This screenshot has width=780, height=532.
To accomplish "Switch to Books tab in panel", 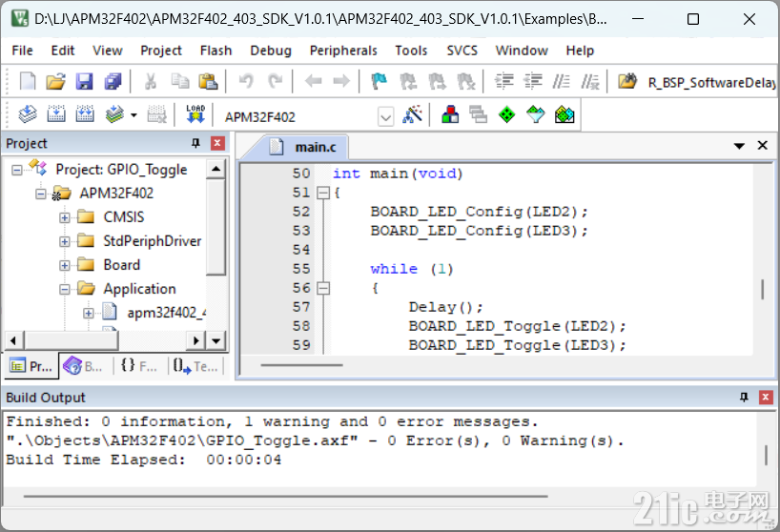I will pyautogui.click(x=84, y=366).
